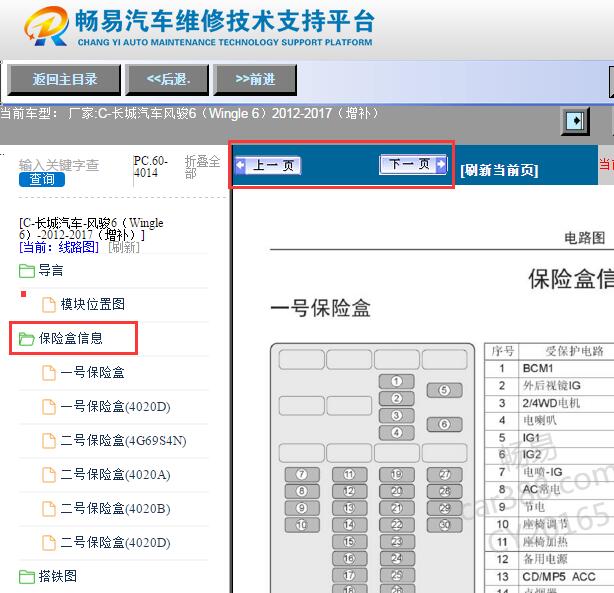Viewport: 614px width, 593px height.
Task: Click fuse number 11 in diagram
Action: click(349, 474)
